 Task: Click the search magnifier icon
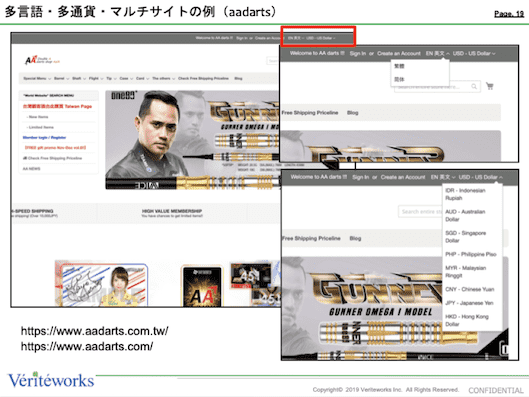[474, 87]
